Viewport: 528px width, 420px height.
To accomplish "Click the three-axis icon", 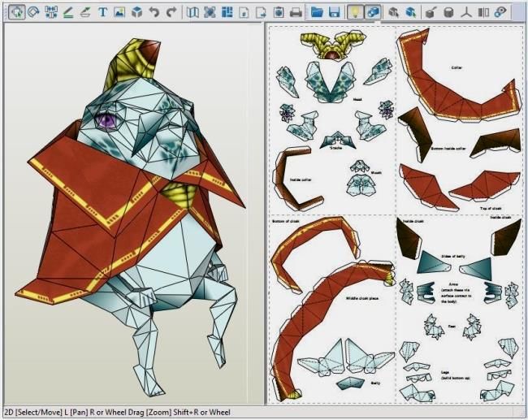I will (x=465, y=13).
